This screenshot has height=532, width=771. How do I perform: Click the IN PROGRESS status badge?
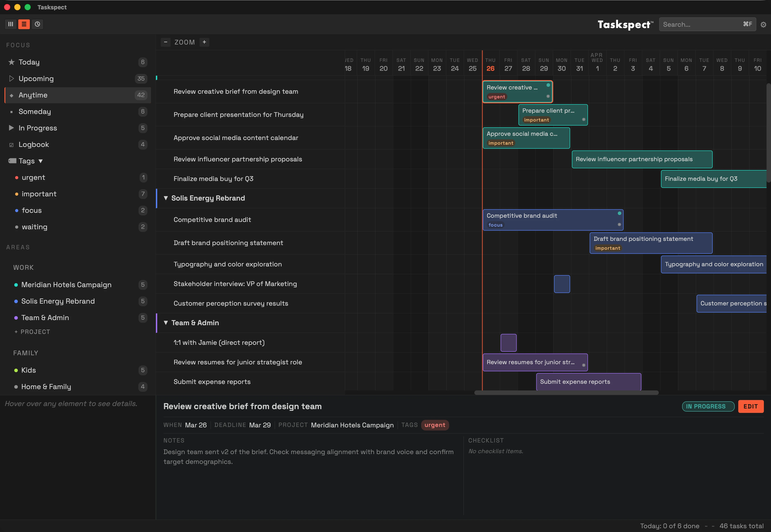708,407
